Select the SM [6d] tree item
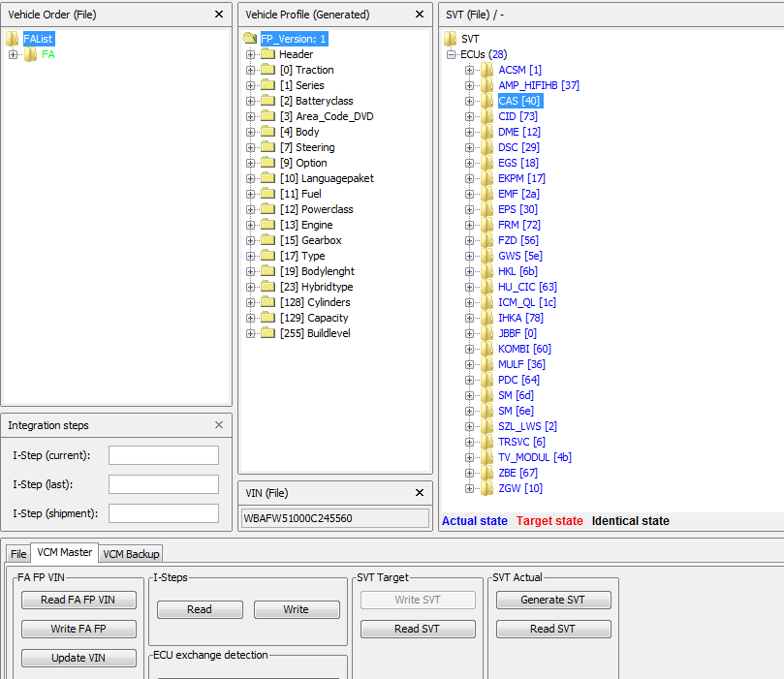784x679 pixels. pos(516,395)
